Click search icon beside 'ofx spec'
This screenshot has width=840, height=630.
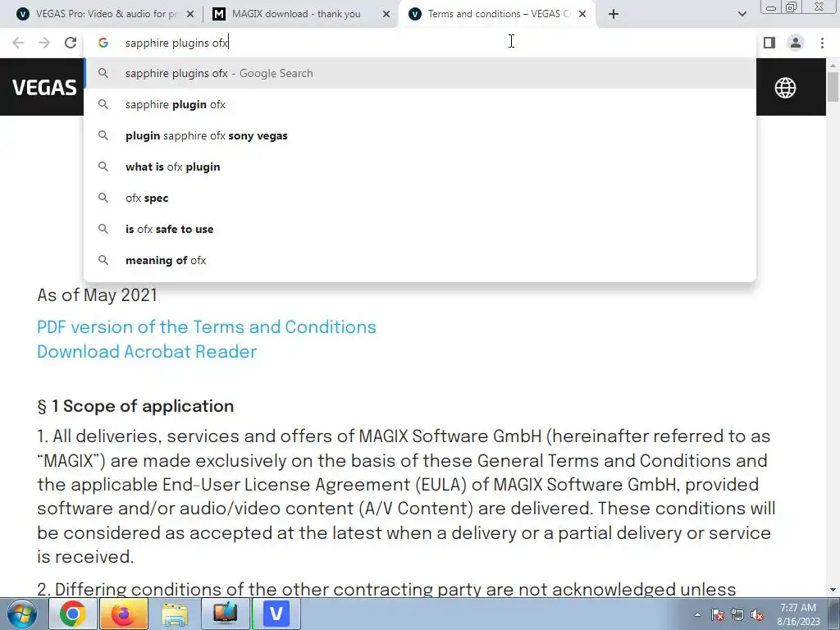tap(103, 198)
